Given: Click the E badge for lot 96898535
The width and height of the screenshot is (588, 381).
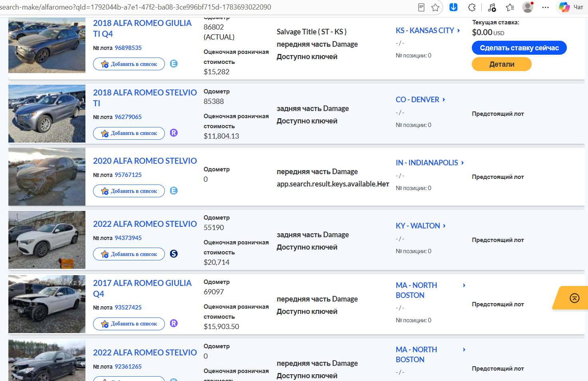Looking at the screenshot, I should [174, 63].
